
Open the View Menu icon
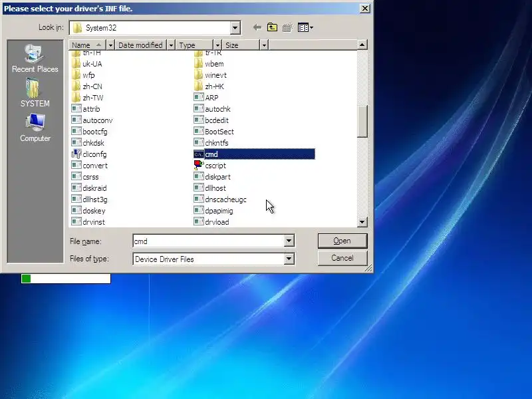click(305, 27)
